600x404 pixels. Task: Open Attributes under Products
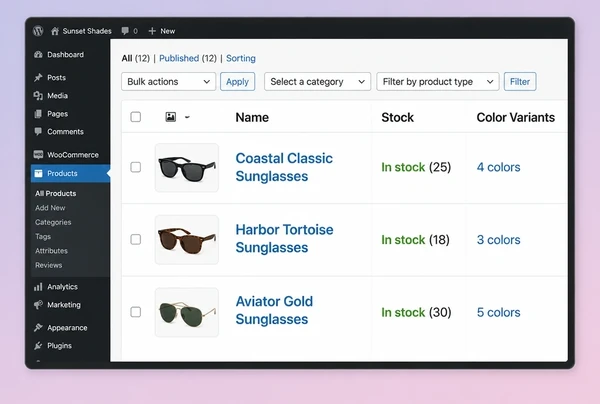click(51, 251)
